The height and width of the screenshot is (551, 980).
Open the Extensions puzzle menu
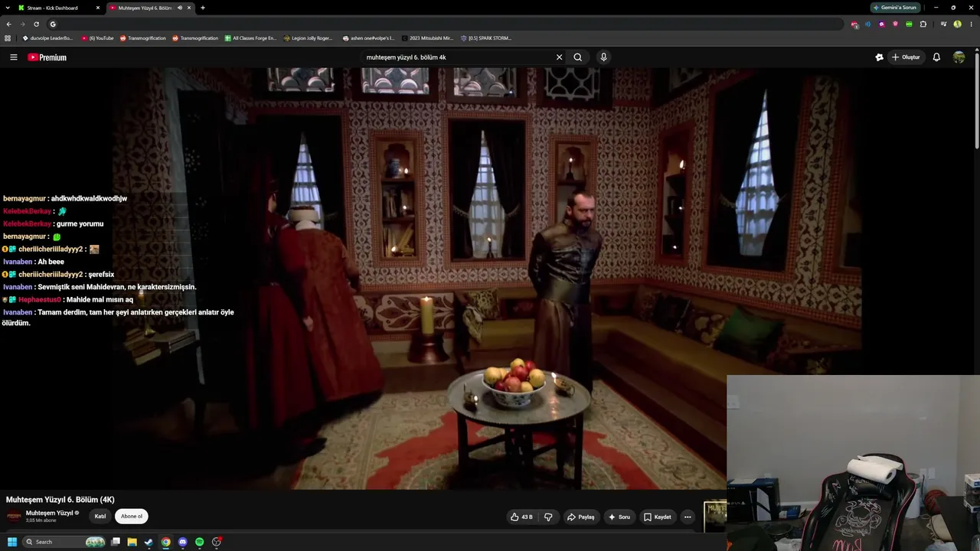tap(923, 24)
